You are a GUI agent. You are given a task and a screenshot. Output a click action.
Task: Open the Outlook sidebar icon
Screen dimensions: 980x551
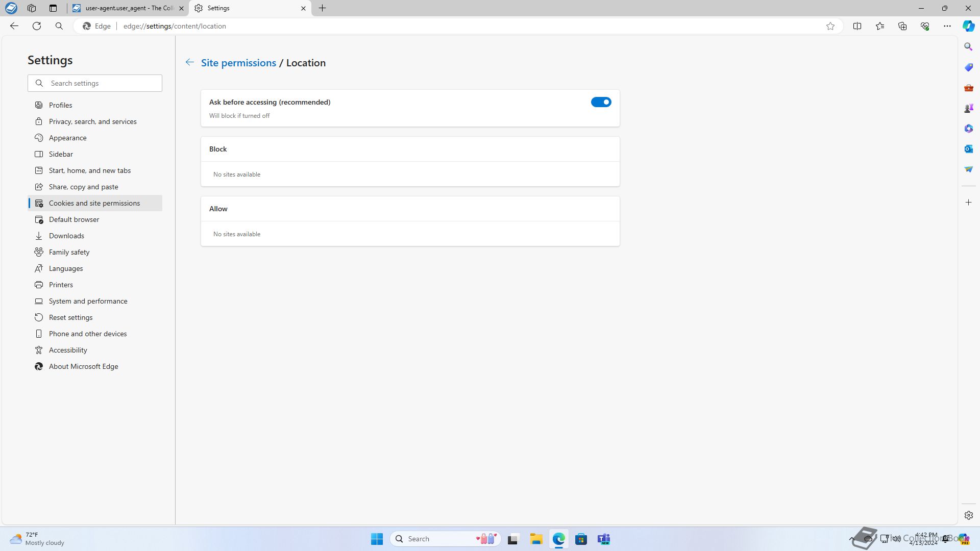point(968,149)
